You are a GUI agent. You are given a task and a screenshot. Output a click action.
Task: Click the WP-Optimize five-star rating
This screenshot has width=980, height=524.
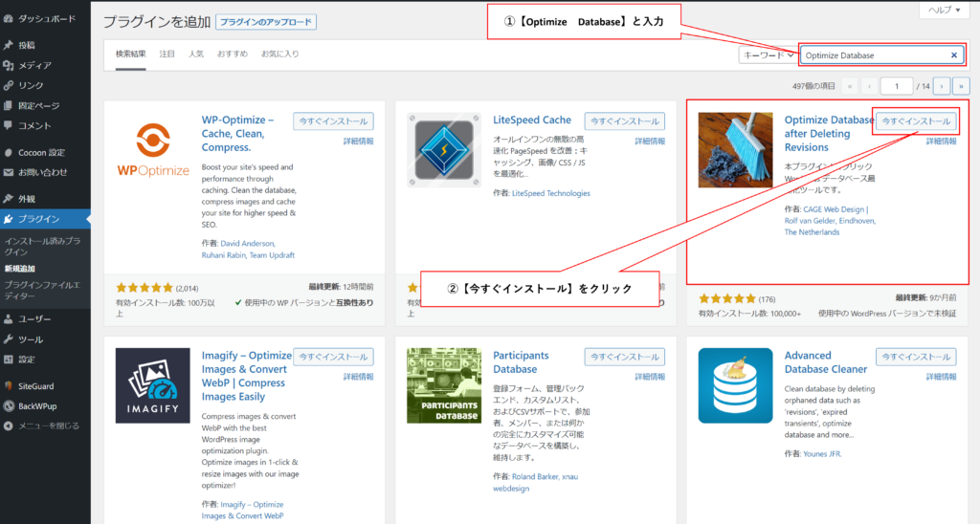145,288
